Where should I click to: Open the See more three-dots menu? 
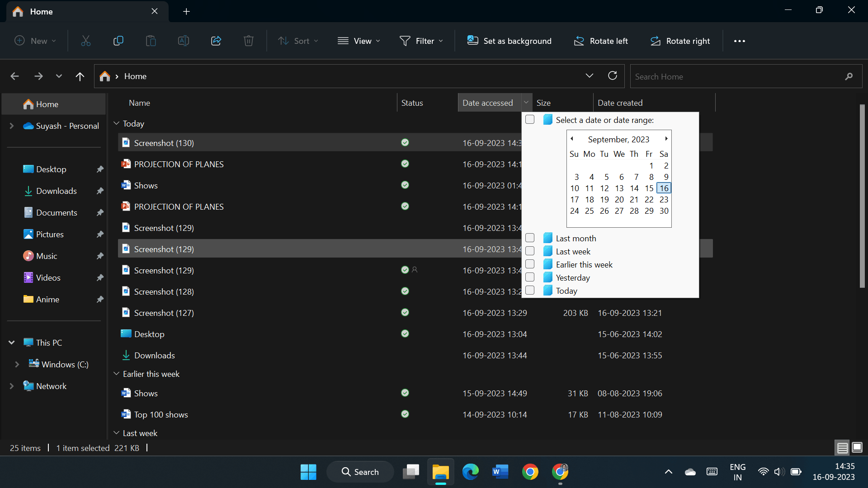(x=740, y=41)
